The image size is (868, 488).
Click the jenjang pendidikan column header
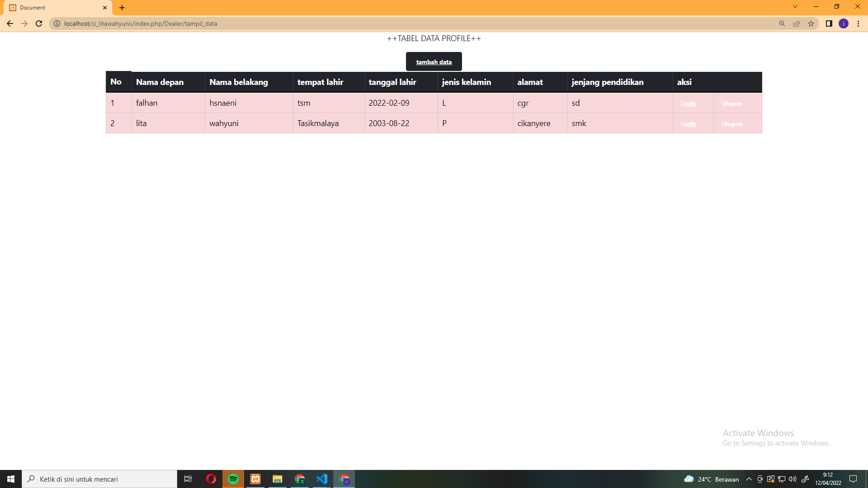coord(620,82)
